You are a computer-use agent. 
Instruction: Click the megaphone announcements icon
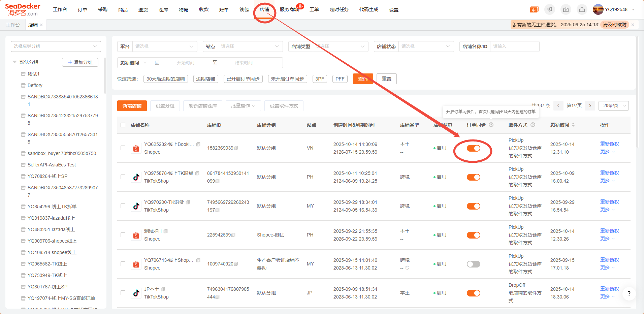550,9
